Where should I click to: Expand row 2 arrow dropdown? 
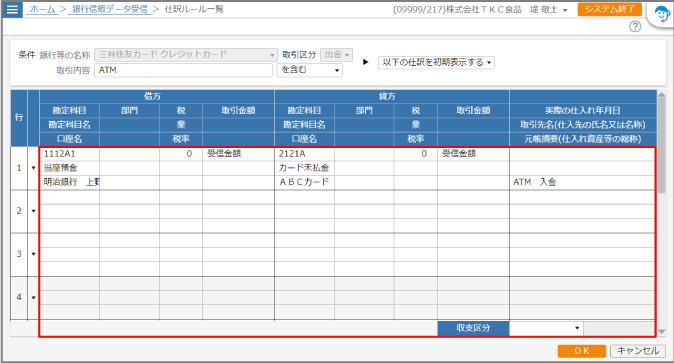(x=33, y=211)
